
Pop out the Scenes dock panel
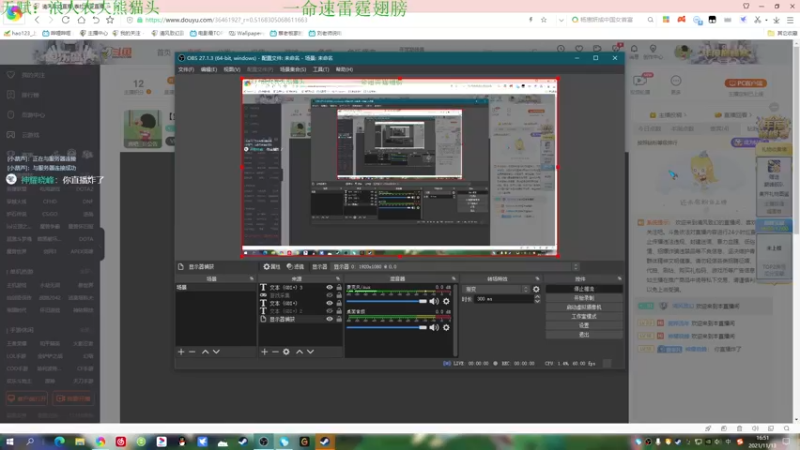252,279
